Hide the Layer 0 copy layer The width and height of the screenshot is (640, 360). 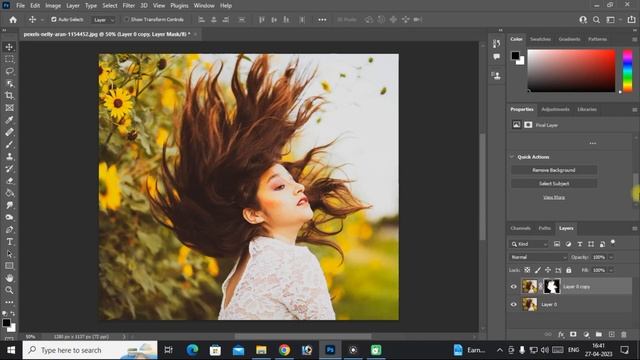tap(513, 287)
